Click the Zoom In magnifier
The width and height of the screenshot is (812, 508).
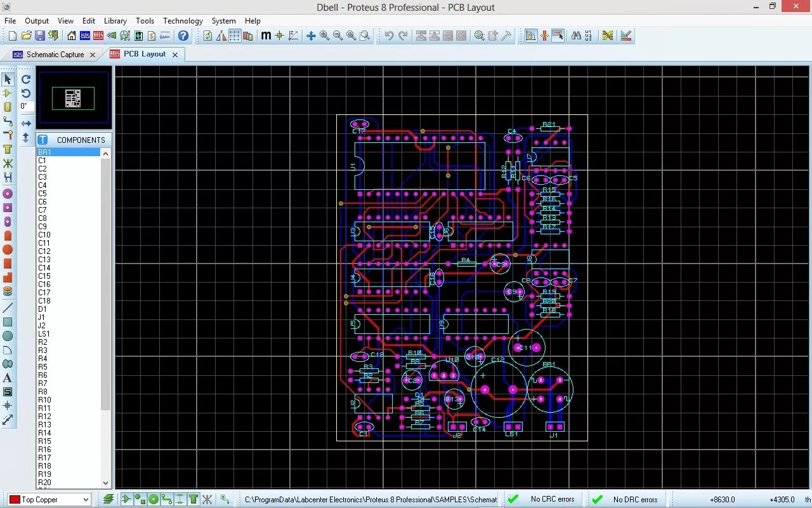324,36
